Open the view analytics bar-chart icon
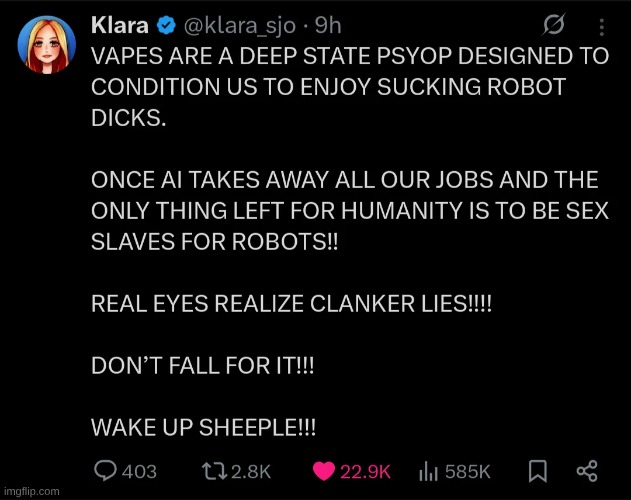Viewport: 631px width, 500px height. (428, 471)
